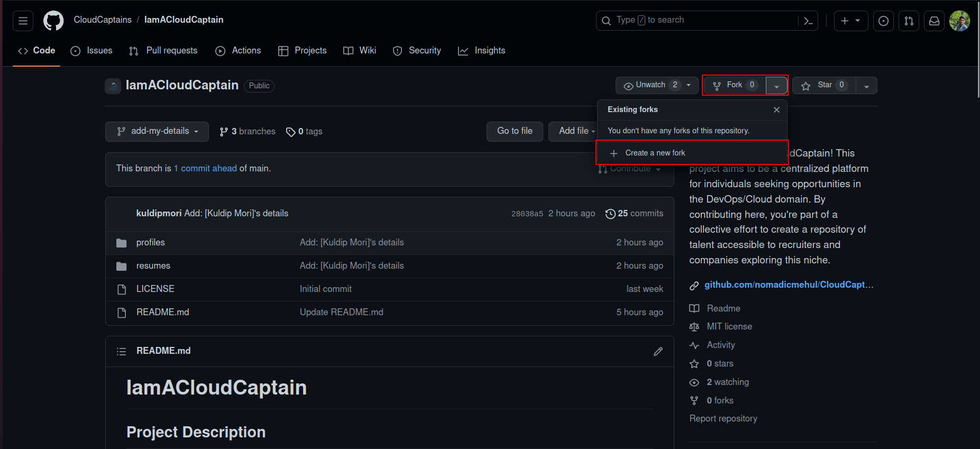View 0 forks in sidebar

(711, 400)
